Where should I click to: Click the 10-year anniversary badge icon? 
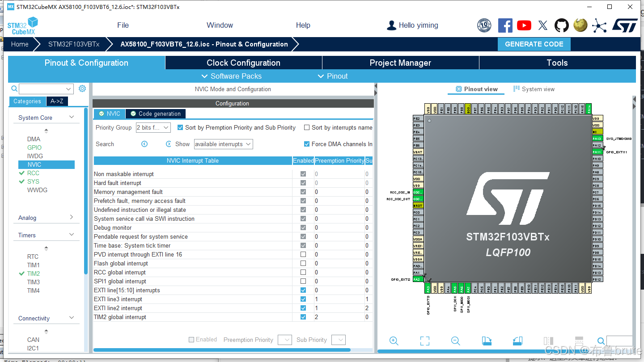pyautogui.click(x=484, y=25)
